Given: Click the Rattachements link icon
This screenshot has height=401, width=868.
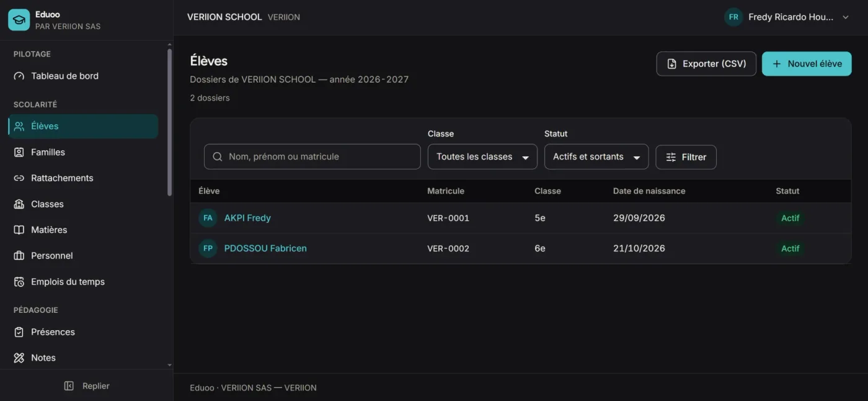Looking at the screenshot, I should coord(19,178).
